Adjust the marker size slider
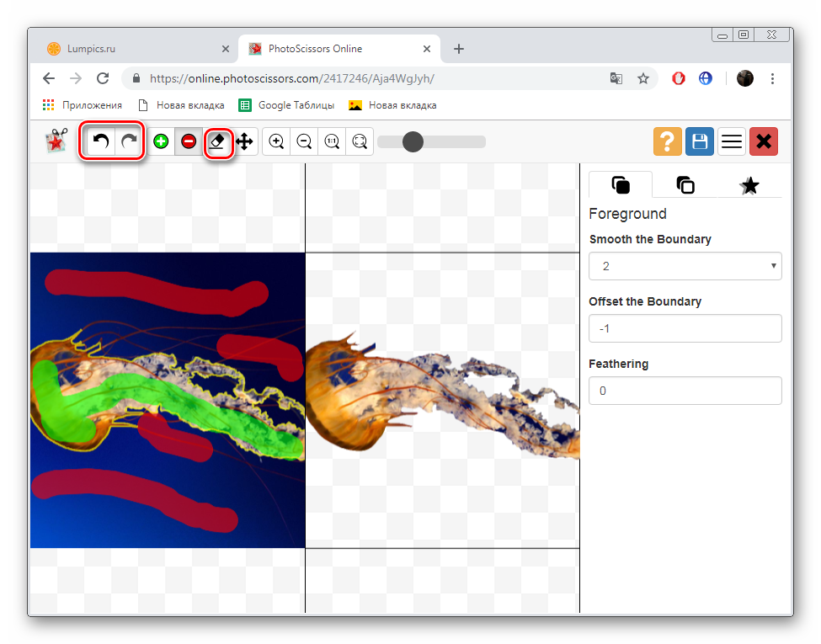The width and height of the screenshot is (821, 644). pyautogui.click(x=413, y=141)
